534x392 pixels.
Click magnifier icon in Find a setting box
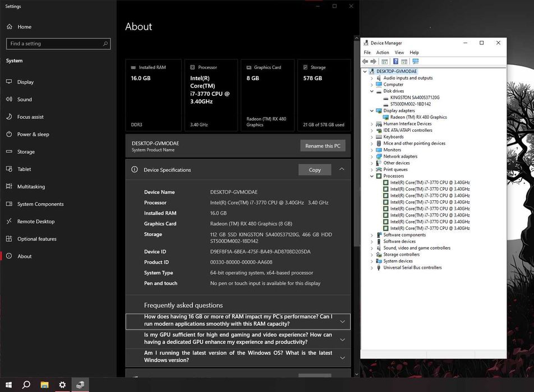click(x=105, y=44)
